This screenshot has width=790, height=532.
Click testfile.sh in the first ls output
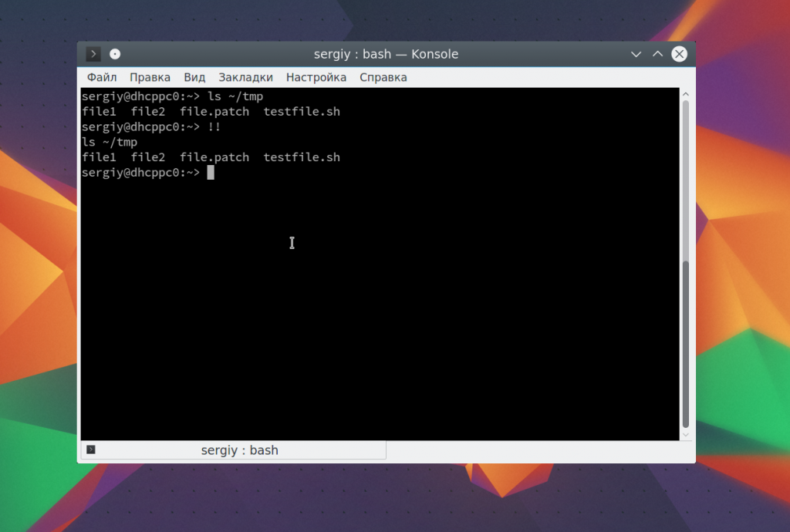click(302, 112)
